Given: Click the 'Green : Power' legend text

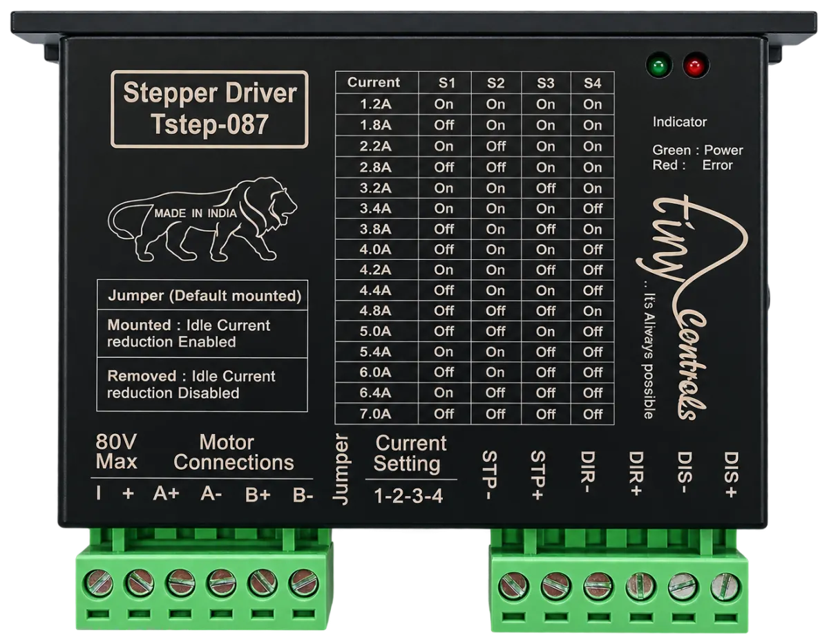Looking at the screenshot, I should [x=698, y=150].
